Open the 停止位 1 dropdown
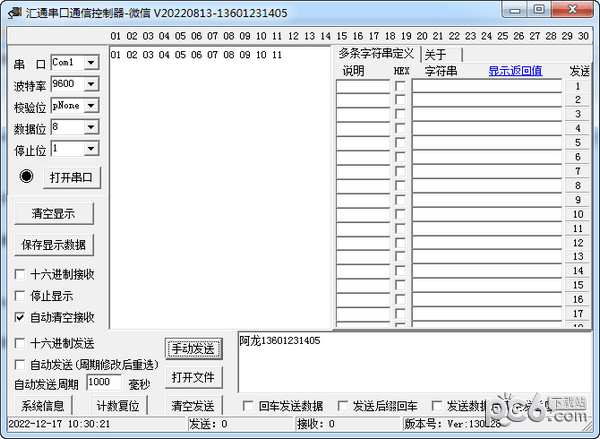 (x=91, y=149)
